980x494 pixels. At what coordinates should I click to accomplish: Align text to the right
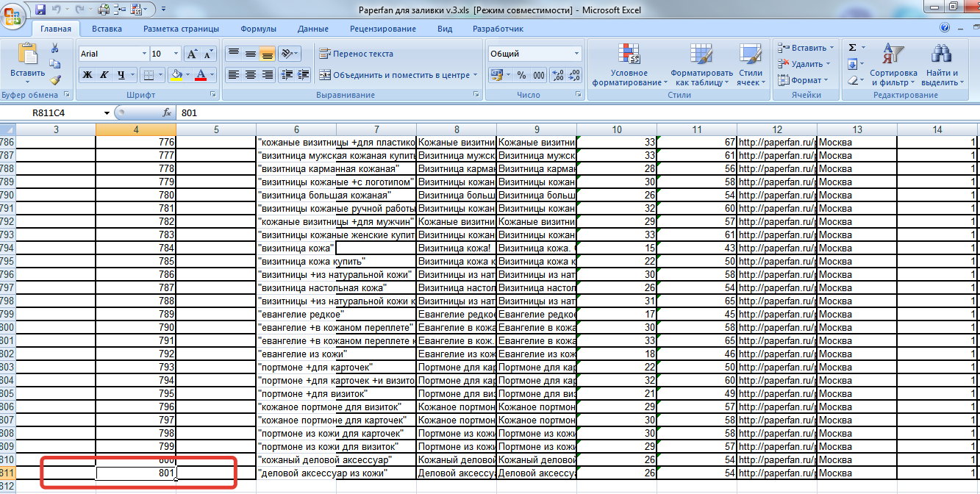268,75
